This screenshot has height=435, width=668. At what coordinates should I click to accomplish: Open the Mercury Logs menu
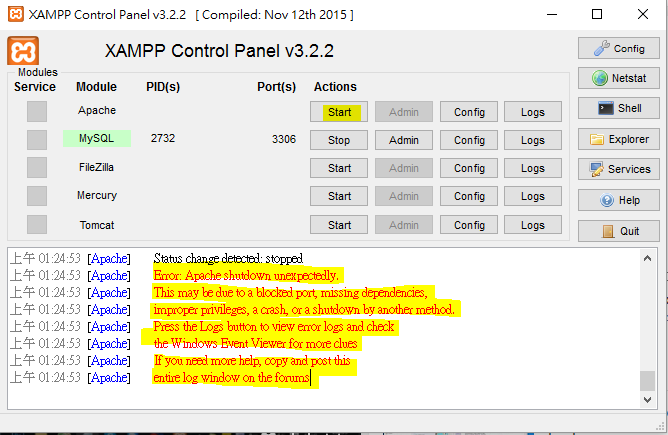[x=533, y=196]
